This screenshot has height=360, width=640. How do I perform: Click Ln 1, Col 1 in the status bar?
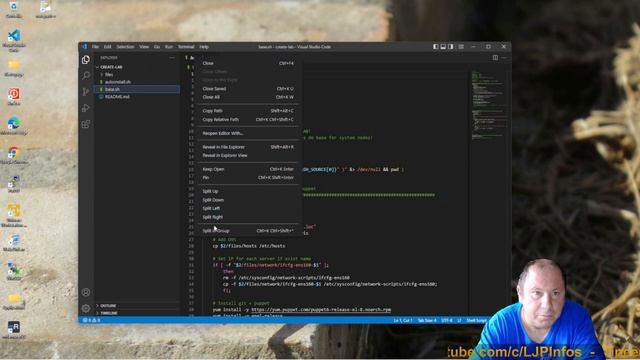pos(402,320)
